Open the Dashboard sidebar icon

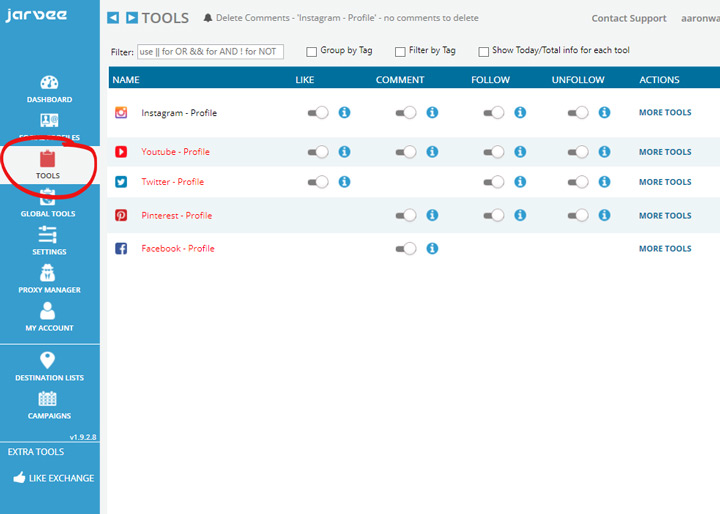click(x=49, y=82)
